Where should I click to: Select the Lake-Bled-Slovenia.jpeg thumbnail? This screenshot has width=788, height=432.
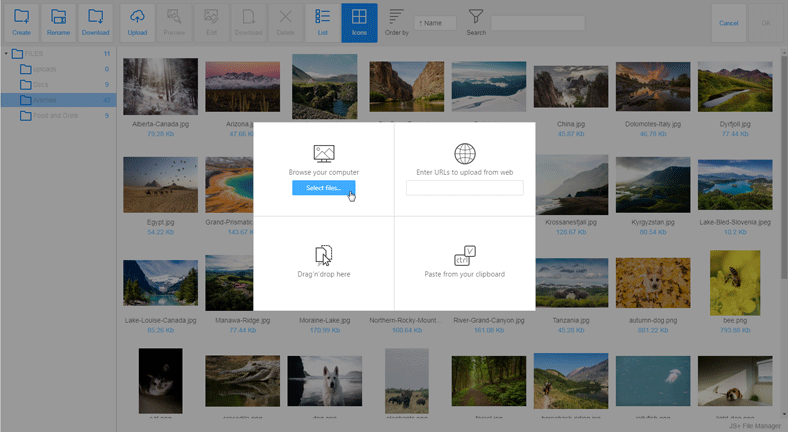735,185
